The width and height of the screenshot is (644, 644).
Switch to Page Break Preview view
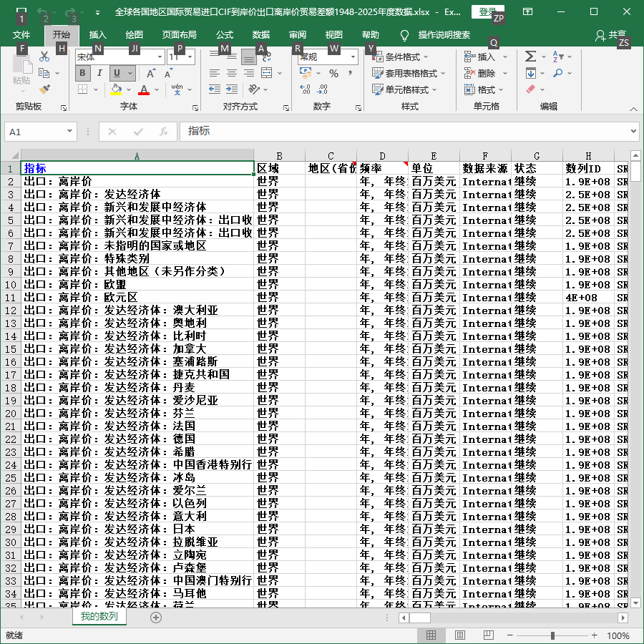tap(488, 635)
